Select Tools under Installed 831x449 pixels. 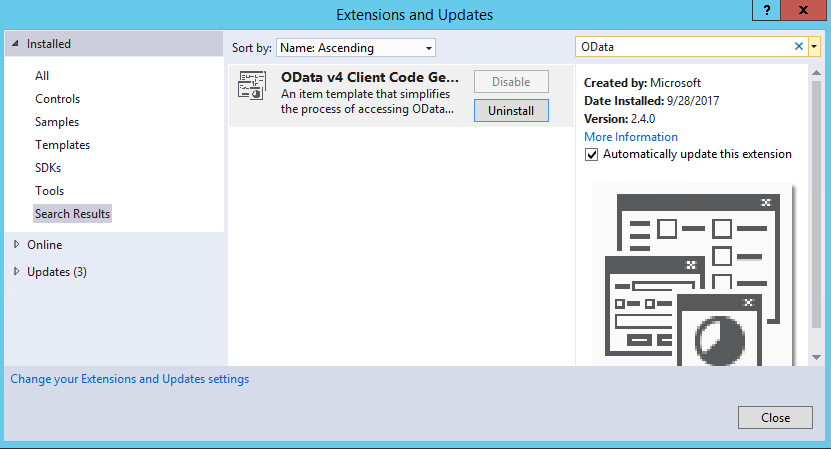49,191
